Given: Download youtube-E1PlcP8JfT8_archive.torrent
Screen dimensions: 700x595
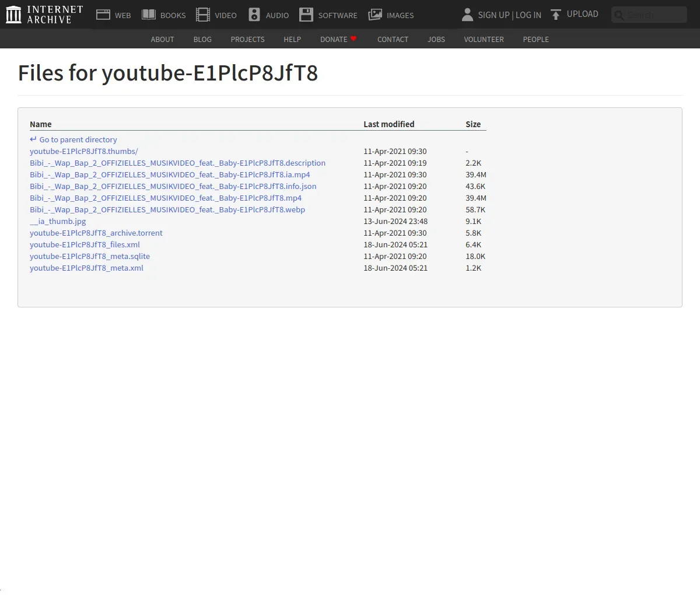Looking at the screenshot, I should coord(96,233).
